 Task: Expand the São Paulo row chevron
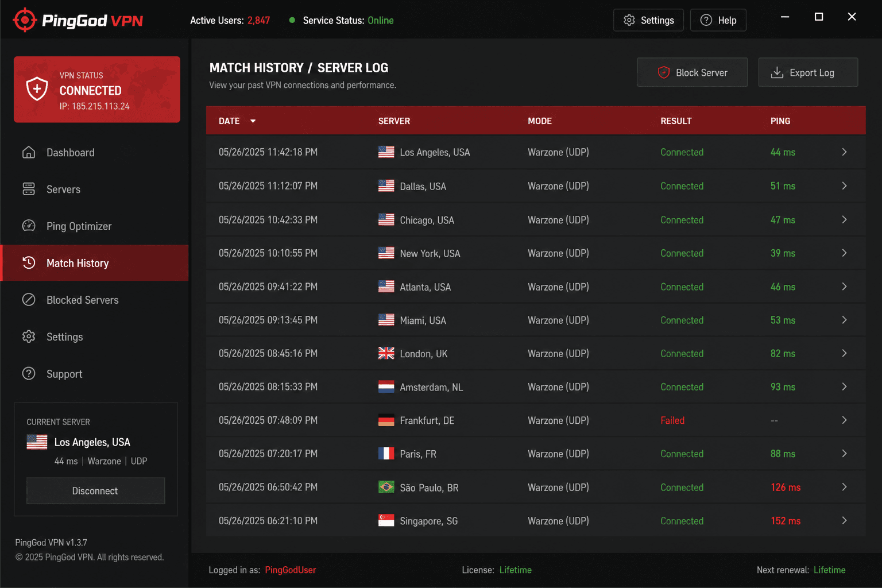844,487
